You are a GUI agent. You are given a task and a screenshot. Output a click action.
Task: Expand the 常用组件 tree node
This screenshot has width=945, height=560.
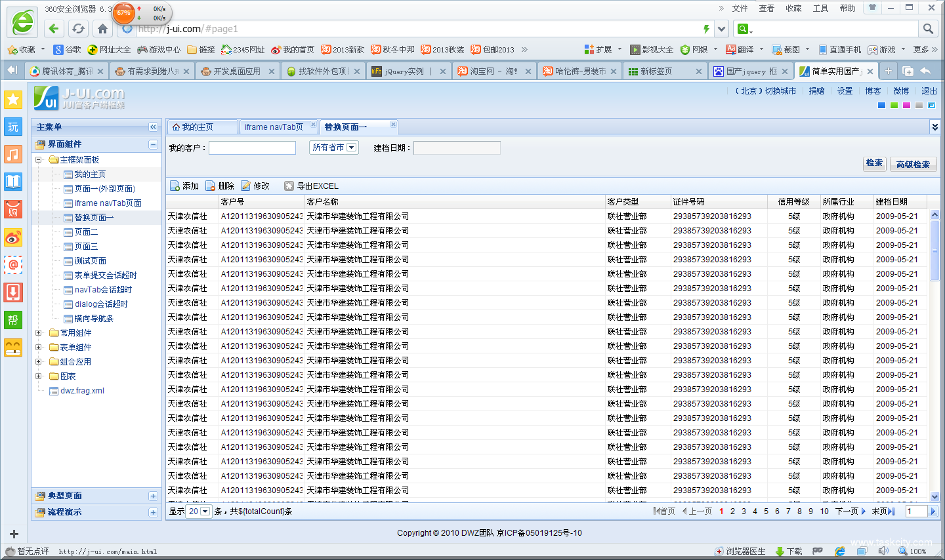[x=38, y=333]
